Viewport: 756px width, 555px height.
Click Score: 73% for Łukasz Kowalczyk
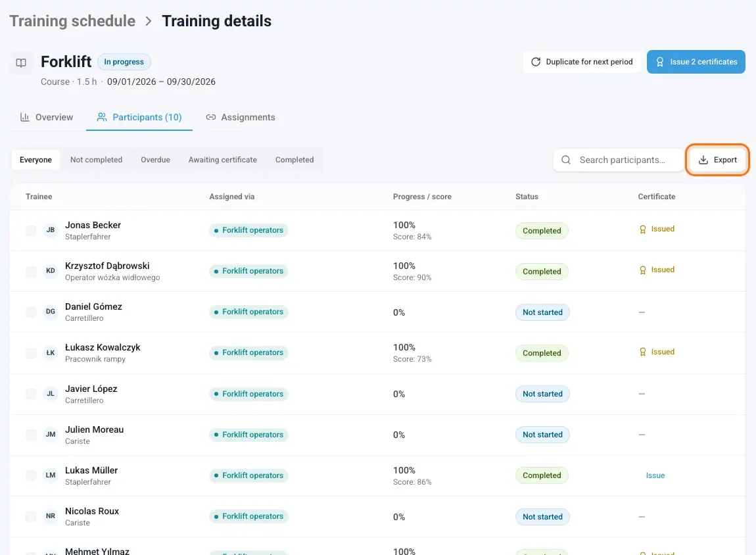point(412,359)
